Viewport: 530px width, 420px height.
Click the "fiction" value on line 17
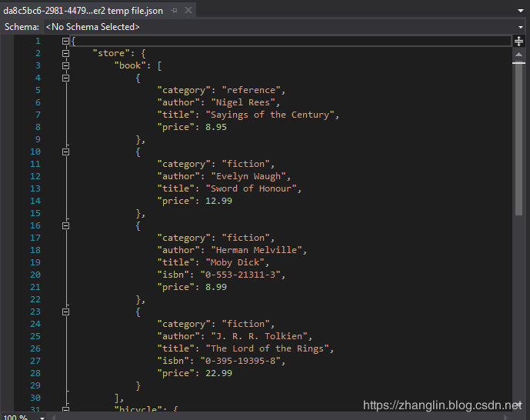coord(245,238)
